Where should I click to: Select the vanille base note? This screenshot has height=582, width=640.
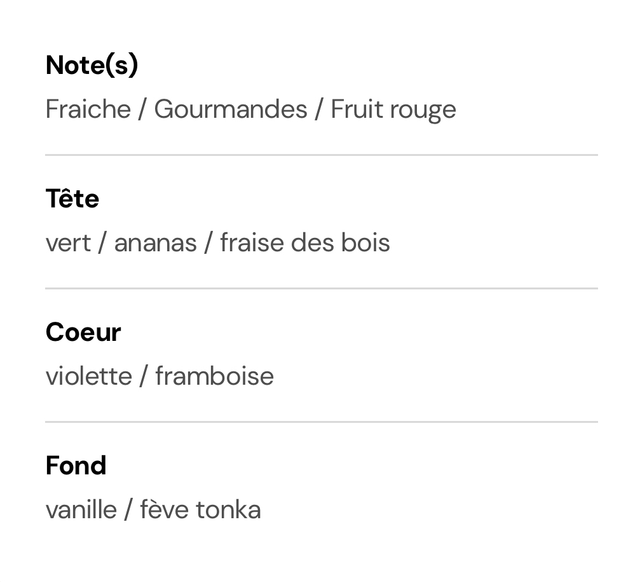[x=81, y=510]
